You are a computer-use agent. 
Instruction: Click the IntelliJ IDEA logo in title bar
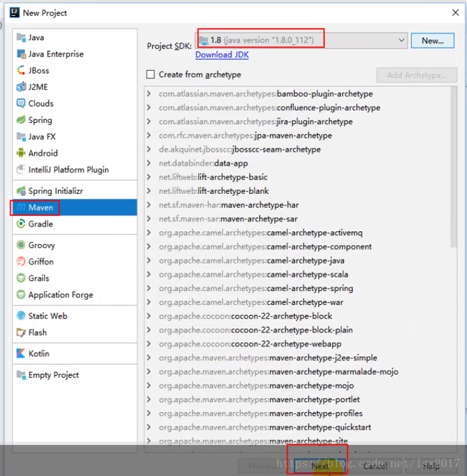(x=15, y=13)
